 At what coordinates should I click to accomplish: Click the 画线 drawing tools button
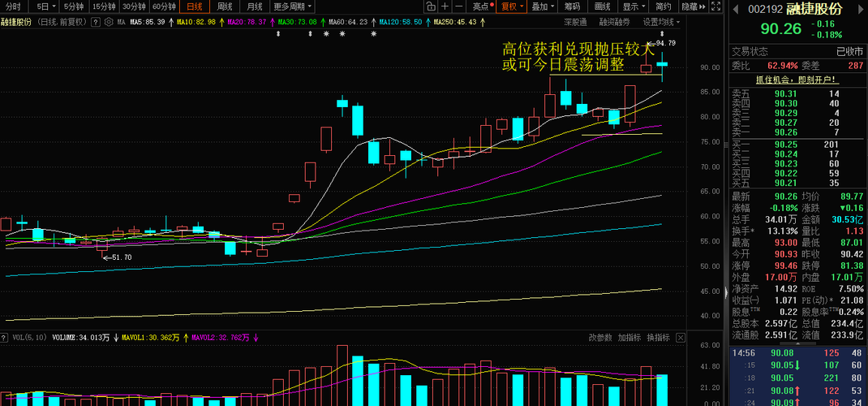pyautogui.click(x=602, y=6)
